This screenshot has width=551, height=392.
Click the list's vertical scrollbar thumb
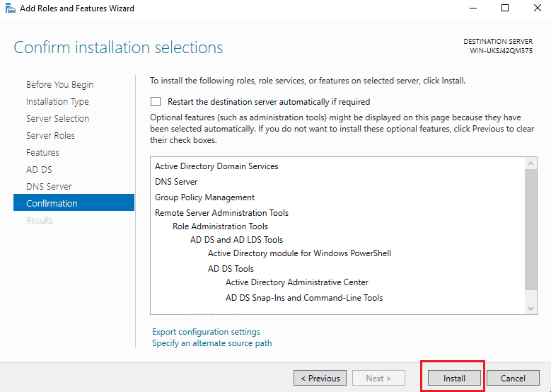tap(530, 229)
